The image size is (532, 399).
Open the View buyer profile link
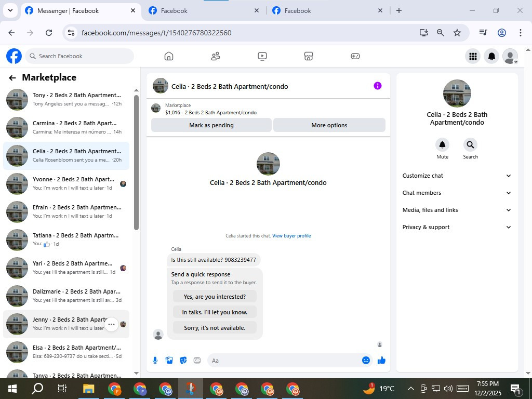[291, 235]
